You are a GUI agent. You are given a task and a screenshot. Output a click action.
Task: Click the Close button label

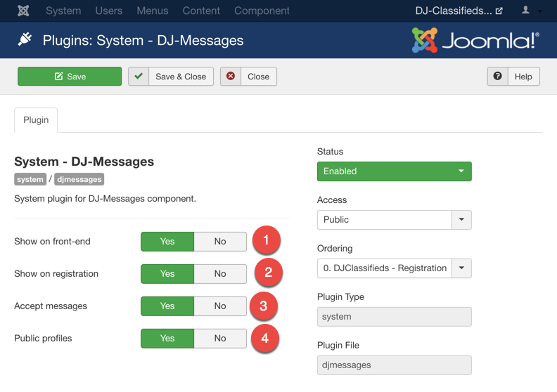pos(258,77)
